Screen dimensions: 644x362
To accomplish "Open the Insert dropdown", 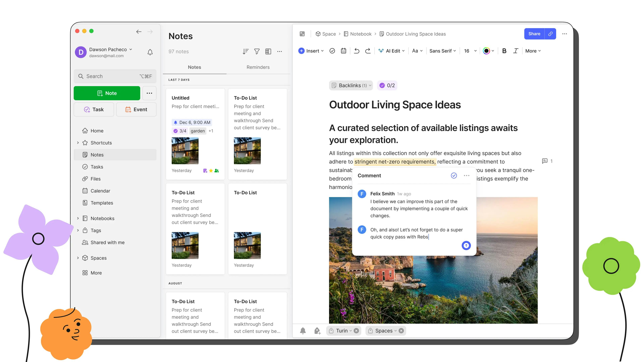I will click(311, 51).
